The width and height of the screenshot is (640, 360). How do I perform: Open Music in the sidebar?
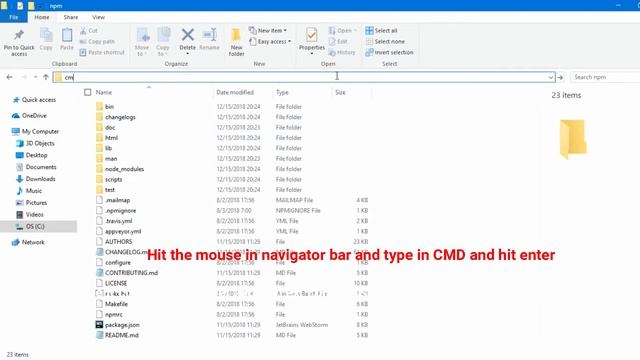(x=29, y=191)
